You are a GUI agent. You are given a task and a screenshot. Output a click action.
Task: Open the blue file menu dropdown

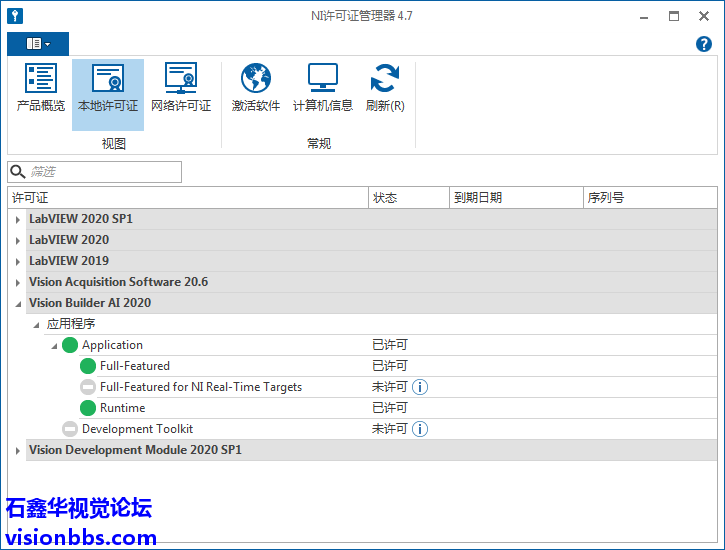pyautogui.click(x=38, y=44)
